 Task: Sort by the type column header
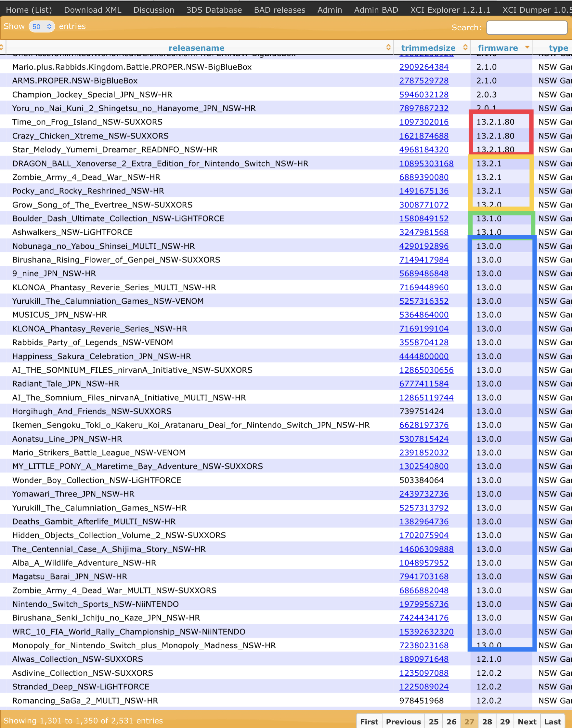point(558,48)
